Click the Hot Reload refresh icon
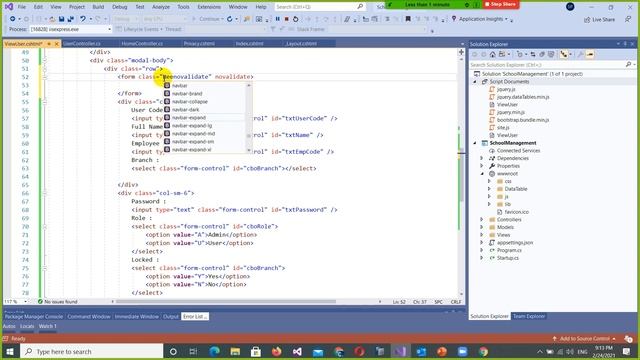The width and height of the screenshot is (640, 360). [230, 19]
